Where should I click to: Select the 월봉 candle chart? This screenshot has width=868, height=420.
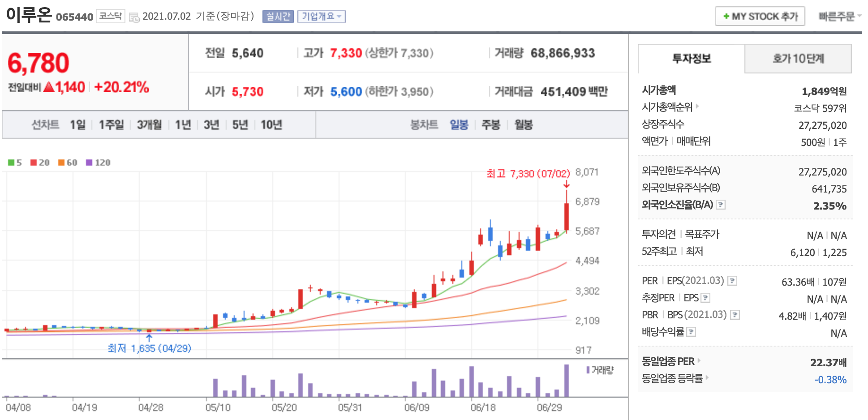click(x=524, y=124)
